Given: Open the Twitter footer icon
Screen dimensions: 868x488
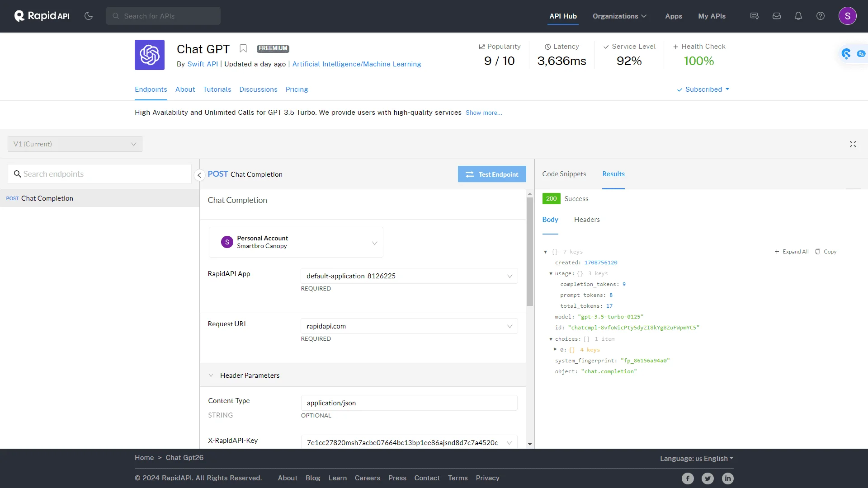Looking at the screenshot, I should (708, 479).
